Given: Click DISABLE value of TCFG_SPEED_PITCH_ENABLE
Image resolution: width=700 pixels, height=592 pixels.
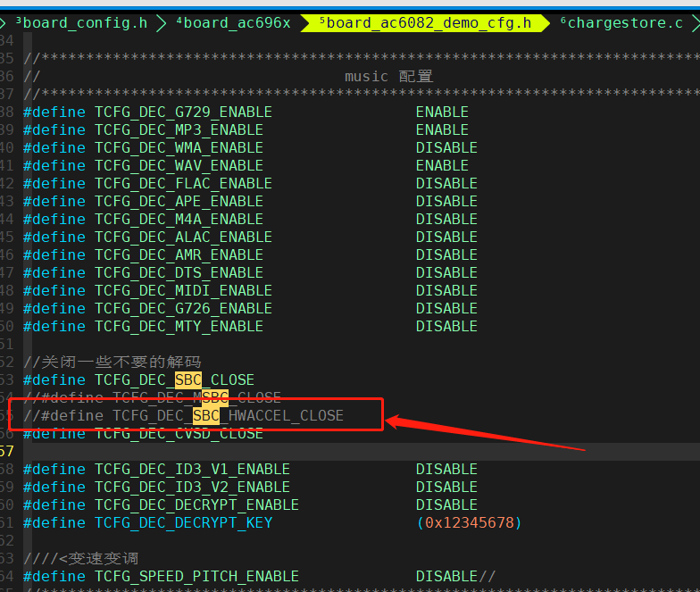Looking at the screenshot, I should [x=446, y=577].
